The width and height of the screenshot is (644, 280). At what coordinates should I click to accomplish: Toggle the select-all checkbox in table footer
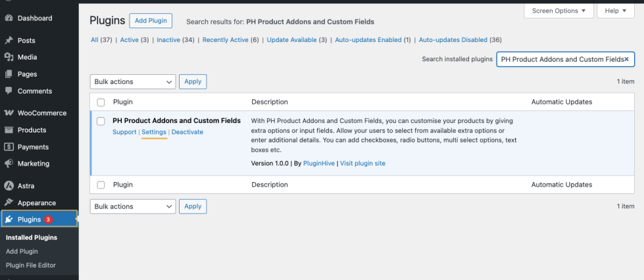pos(101,185)
